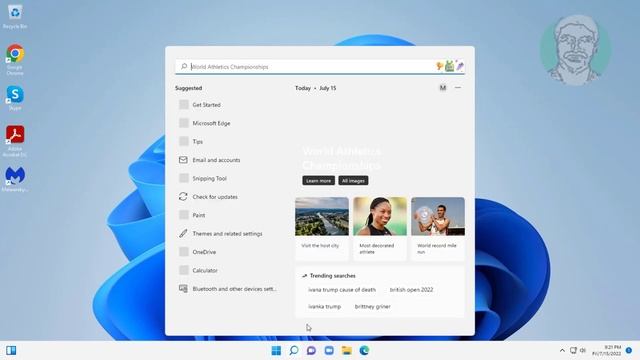
Task: Open Chat app from taskbar
Action: [x=311, y=350]
